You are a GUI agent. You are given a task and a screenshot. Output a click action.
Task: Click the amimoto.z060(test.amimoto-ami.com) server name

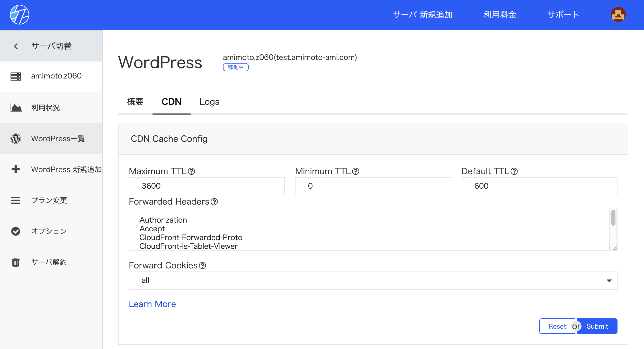(x=290, y=57)
